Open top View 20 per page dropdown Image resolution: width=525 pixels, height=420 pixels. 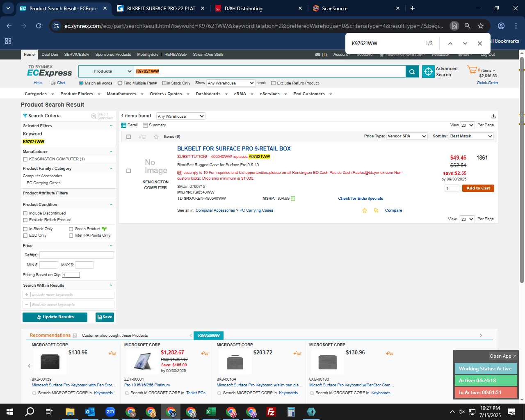[x=467, y=125]
